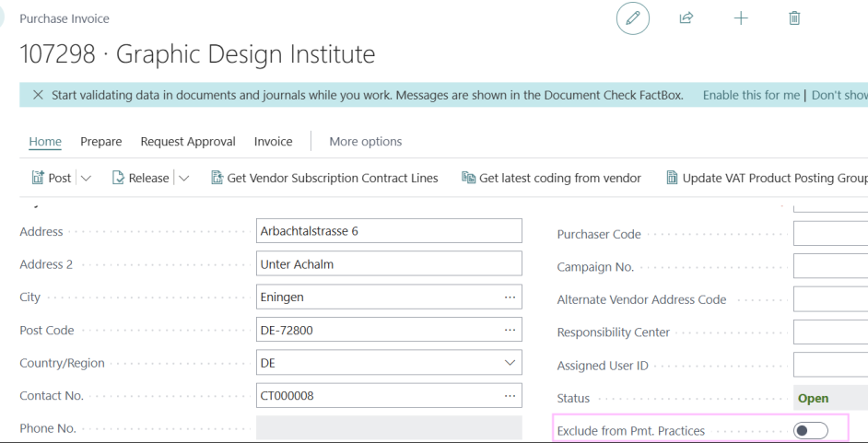Show More options menu

coord(366,142)
